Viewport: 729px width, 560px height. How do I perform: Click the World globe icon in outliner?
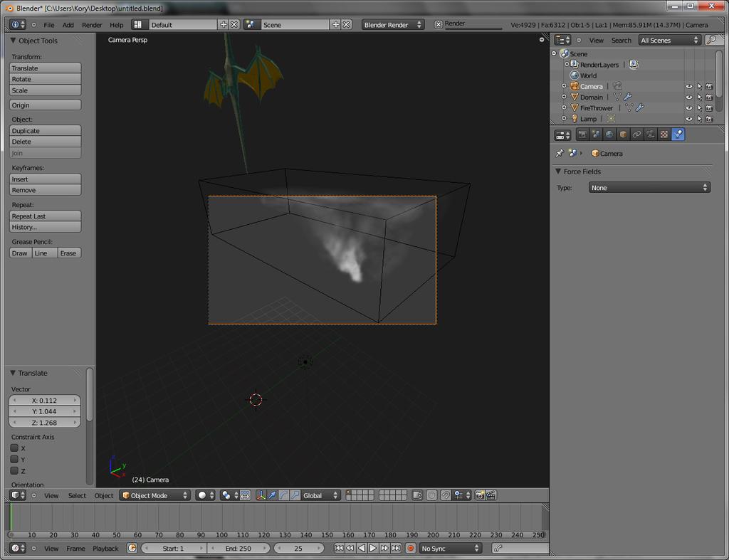pyautogui.click(x=575, y=75)
